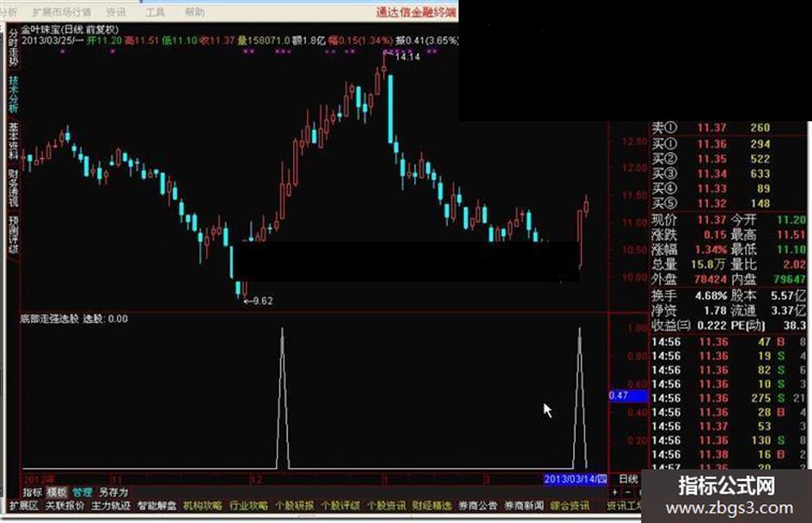The height and width of the screenshot is (523, 812).
Task: Click the stock title 金叶珠宝(日线 前复权)
Action: [x=70, y=29]
